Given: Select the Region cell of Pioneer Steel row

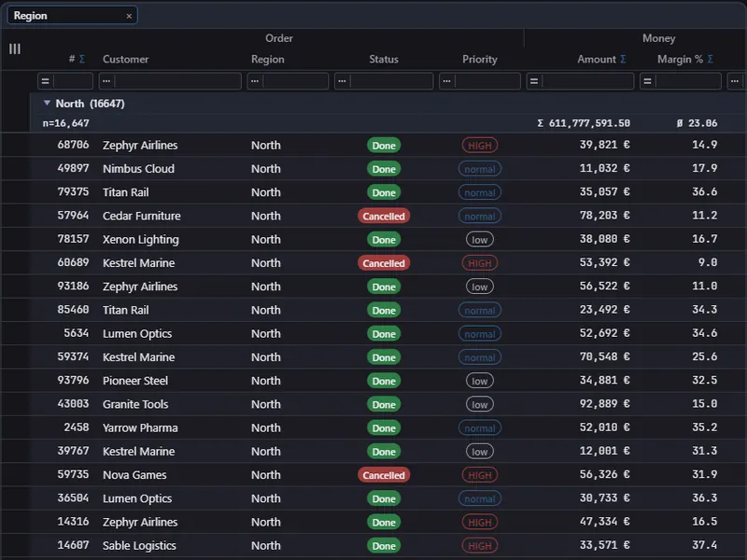Looking at the screenshot, I should pyautogui.click(x=266, y=381).
